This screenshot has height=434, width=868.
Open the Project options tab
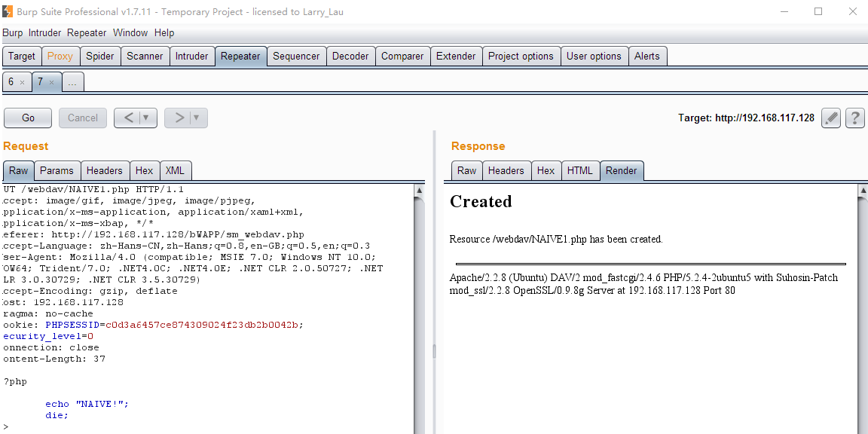521,57
